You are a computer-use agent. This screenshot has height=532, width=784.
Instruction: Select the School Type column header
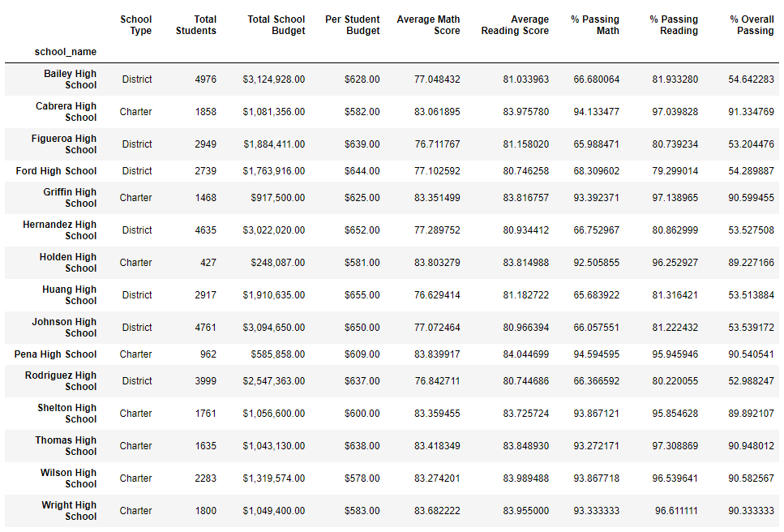point(135,25)
